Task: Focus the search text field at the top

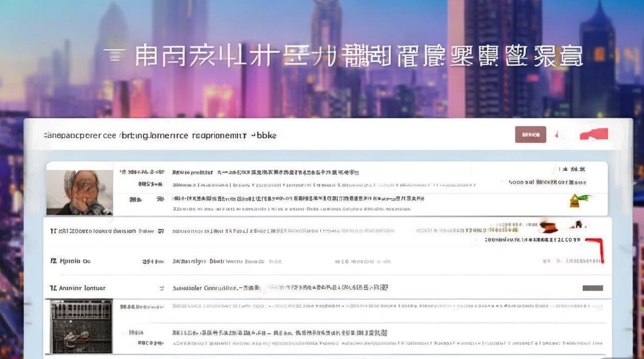Action: [x=268, y=135]
